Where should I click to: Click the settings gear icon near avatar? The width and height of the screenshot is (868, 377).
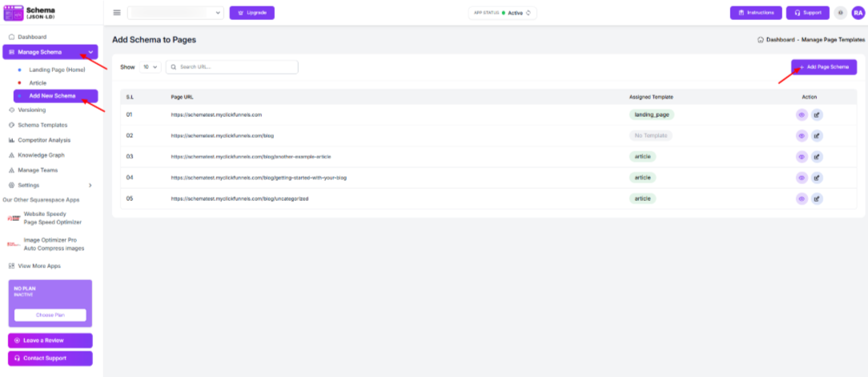[840, 13]
